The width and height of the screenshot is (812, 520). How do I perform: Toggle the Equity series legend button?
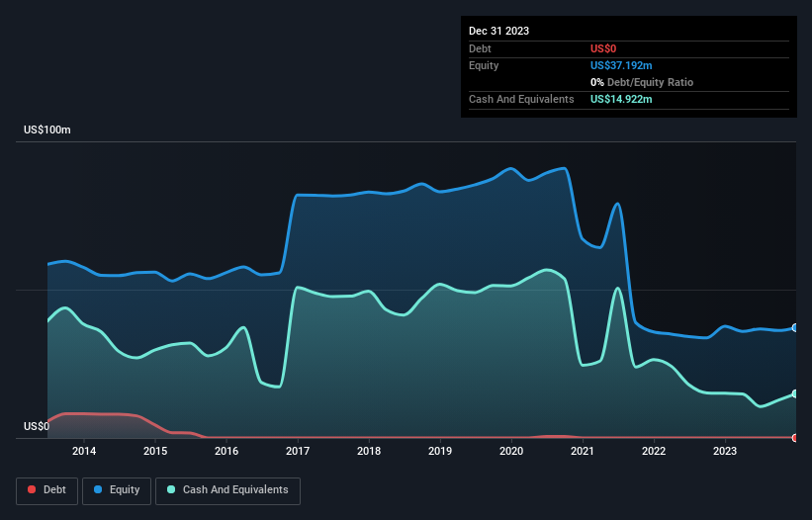tap(117, 490)
